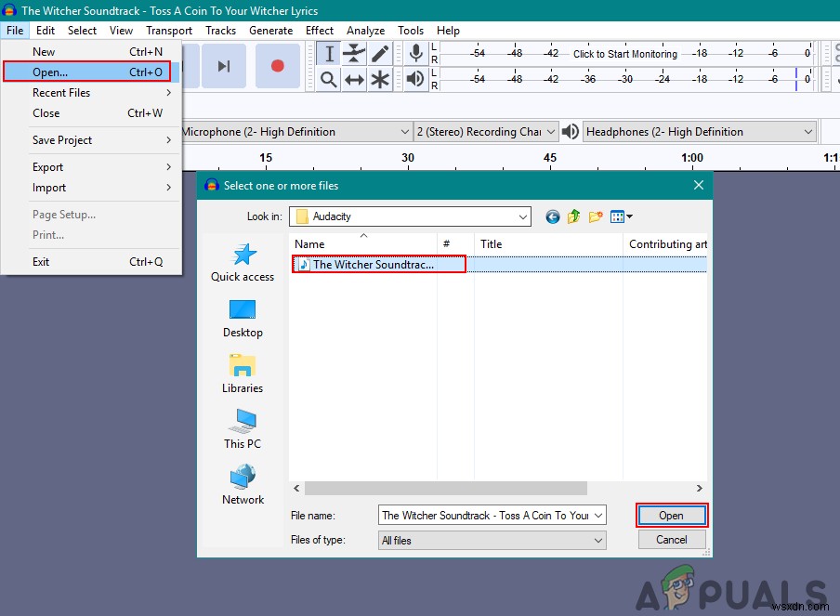Expand the Files of type dropdown
The width and height of the screenshot is (840, 616).
click(x=598, y=541)
